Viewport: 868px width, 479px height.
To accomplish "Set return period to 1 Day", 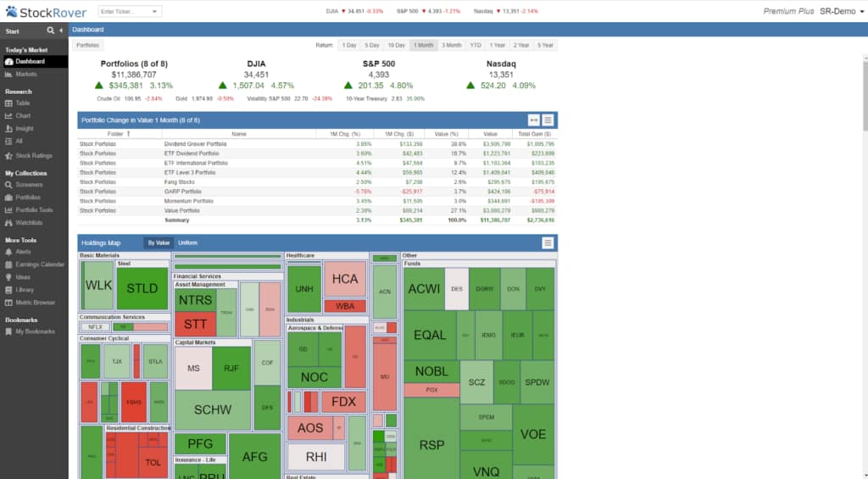I will pos(349,46).
